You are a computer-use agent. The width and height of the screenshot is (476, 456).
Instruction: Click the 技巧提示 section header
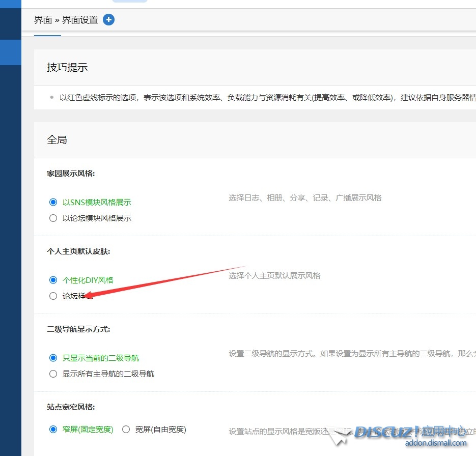[x=67, y=67]
